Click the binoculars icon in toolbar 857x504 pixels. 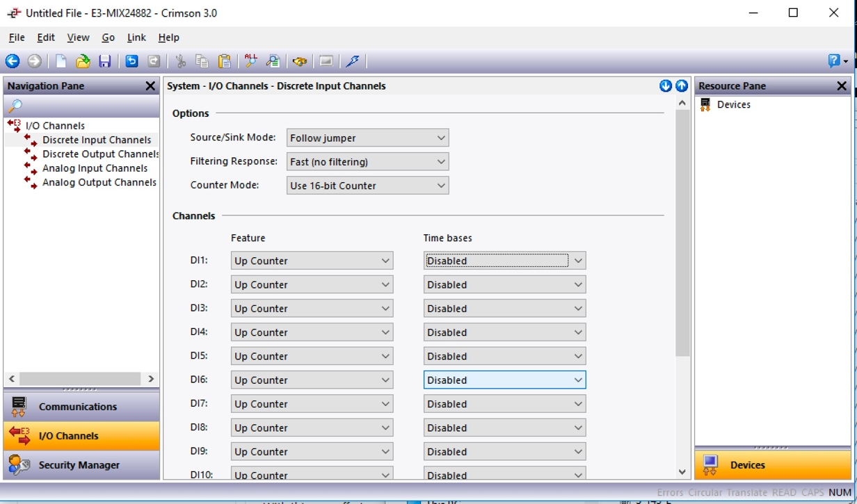300,61
